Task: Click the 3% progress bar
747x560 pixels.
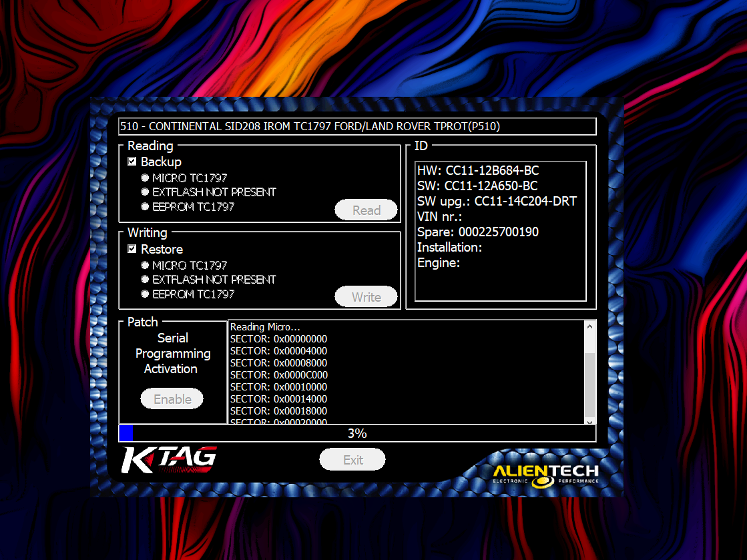Action: [x=357, y=434]
